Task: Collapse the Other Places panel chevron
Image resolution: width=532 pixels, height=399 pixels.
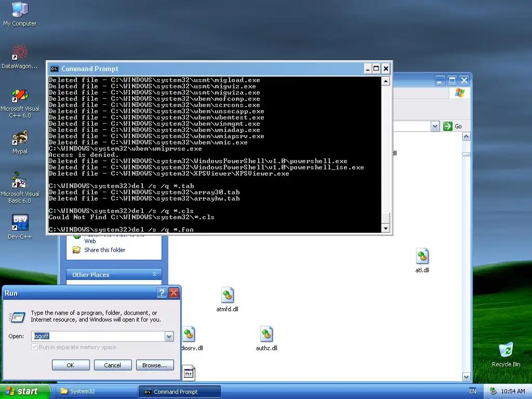Action: click(x=155, y=274)
